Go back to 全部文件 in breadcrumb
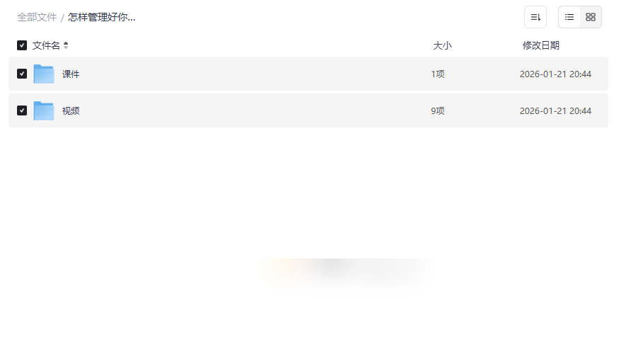This screenshot has width=619, height=364. pos(37,17)
